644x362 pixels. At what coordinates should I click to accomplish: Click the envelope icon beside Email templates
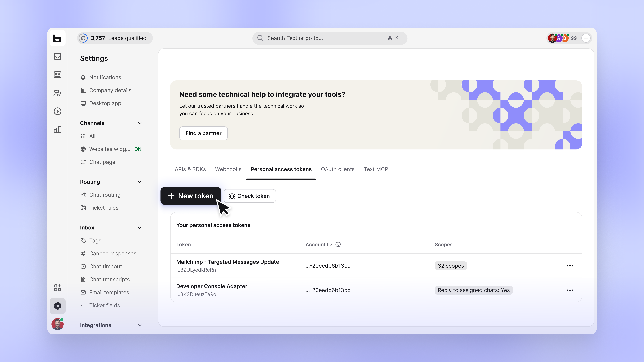83,293
